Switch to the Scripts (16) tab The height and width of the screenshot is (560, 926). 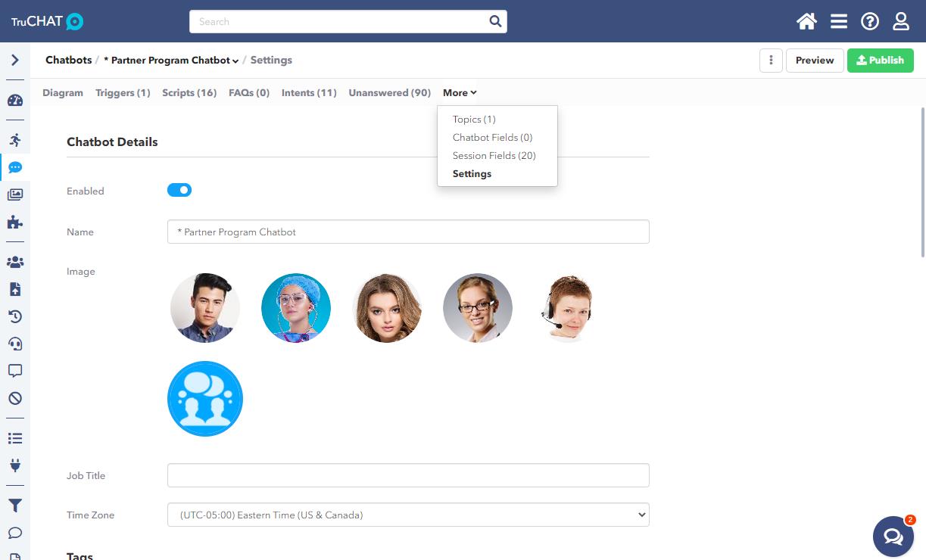tap(189, 92)
